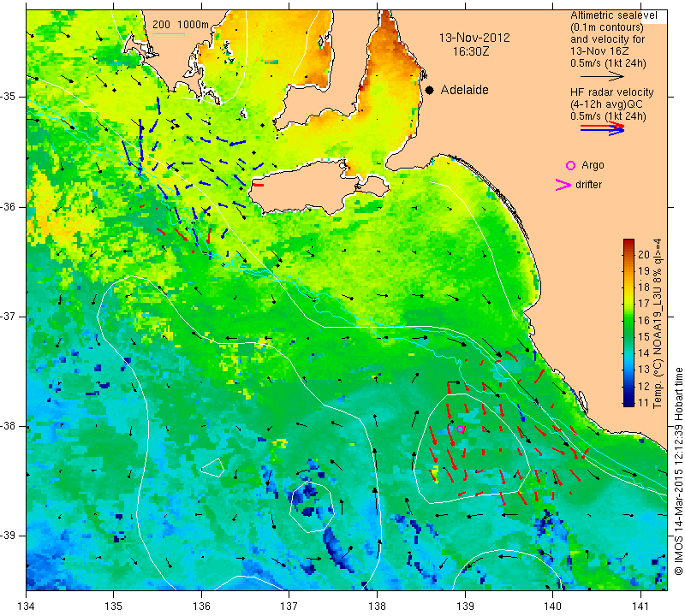Click the 'Altimetric sealevel' legend heading
This screenshot has width=685, height=616.
tap(614, 15)
